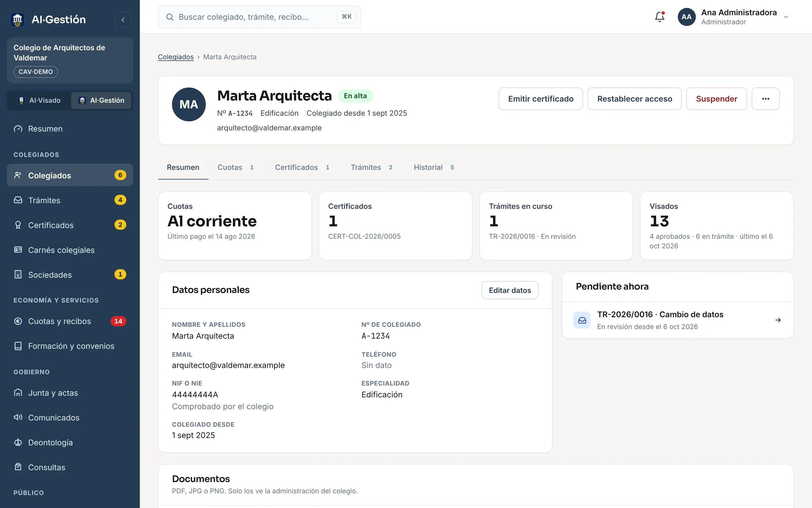812x508 pixels.
Task: Click the Sociedades building icon
Action: click(18, 275)
